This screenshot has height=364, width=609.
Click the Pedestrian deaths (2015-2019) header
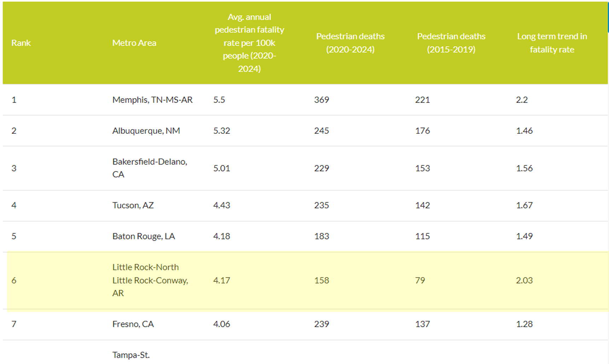pos(451,43)
